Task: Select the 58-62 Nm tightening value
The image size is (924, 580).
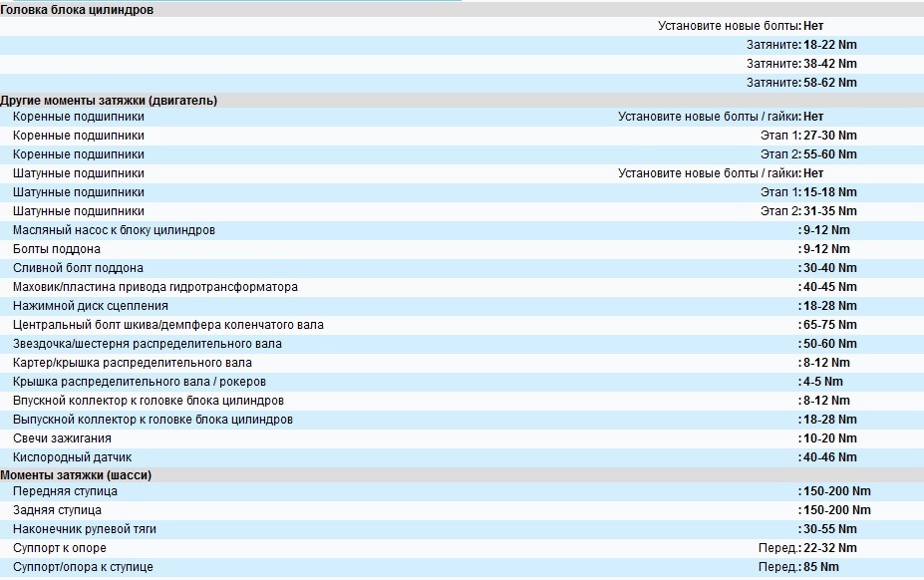Action: pyautogui.click(x=829, y=83)
